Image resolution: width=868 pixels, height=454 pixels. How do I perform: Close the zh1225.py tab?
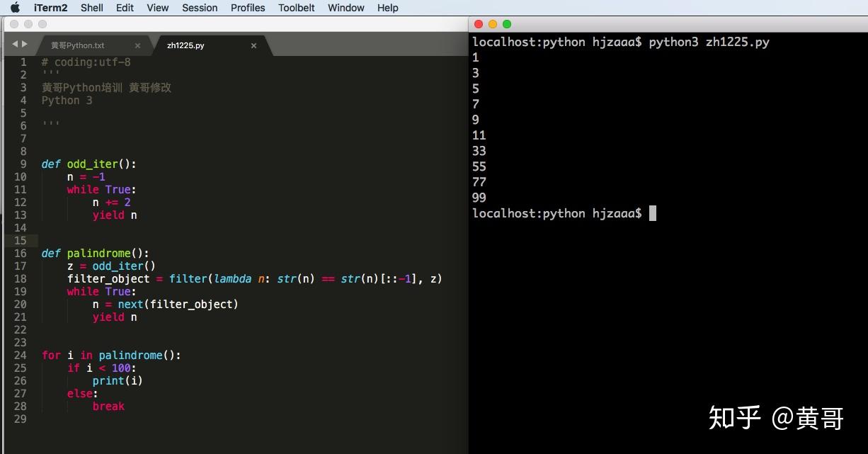[x=253, y=45]
